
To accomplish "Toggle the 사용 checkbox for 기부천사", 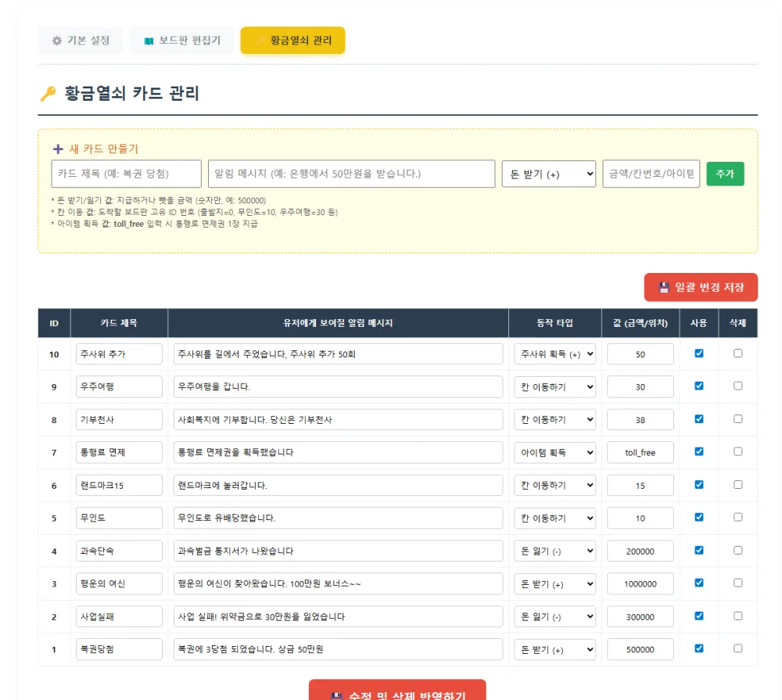I will click(699, 419).
